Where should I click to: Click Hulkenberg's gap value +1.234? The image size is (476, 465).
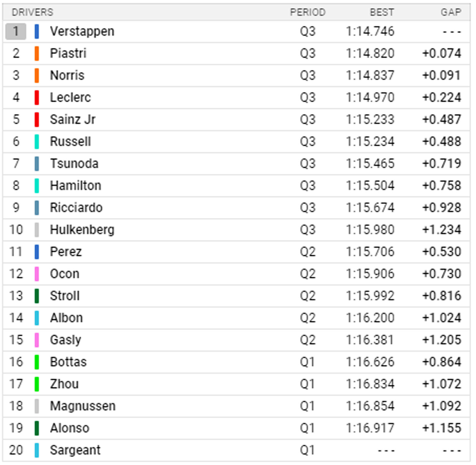pos(442,230)
